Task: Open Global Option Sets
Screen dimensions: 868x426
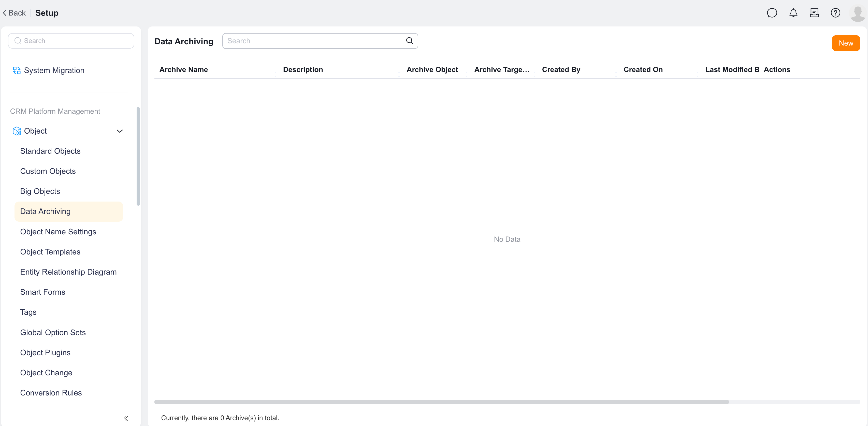Action: click(x=53, y=332)
